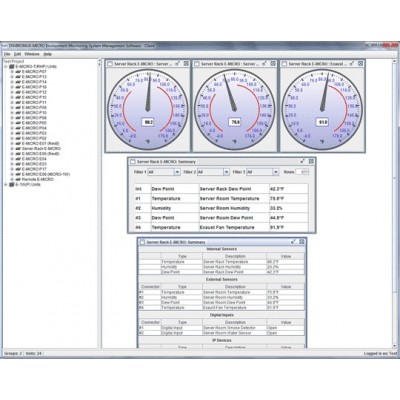Maximize the middle gauge window showing 76.9
Image resolution: width=400 pixels, height=400 pixels.
[264, 63]
